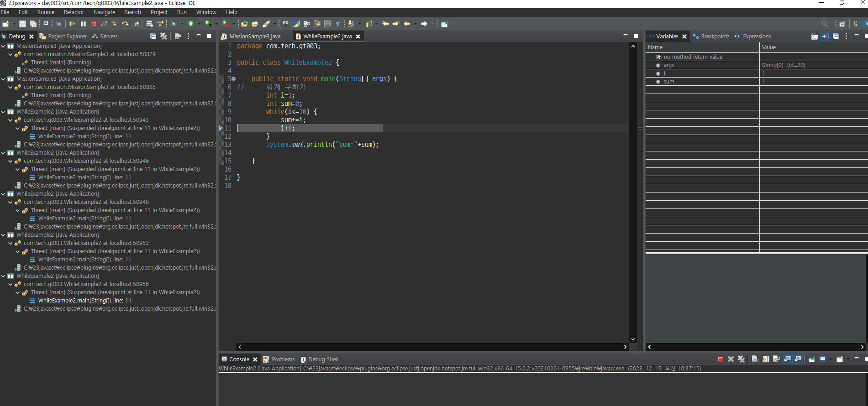This screenshot has height=406, width=868.
Task: Toggle Show Whitespace Characters pilcrow icon
Action: [338, 24]
